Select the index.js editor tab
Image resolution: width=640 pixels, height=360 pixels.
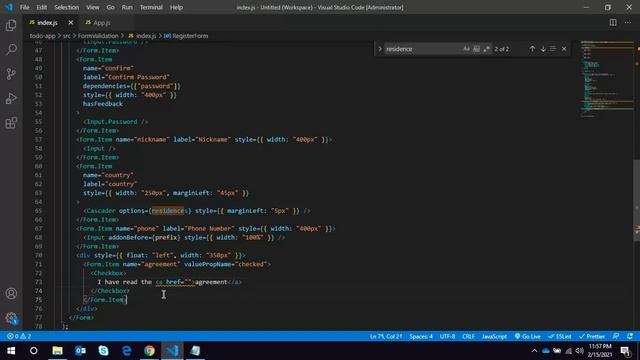pyautogui.click(x=47, y=23)
